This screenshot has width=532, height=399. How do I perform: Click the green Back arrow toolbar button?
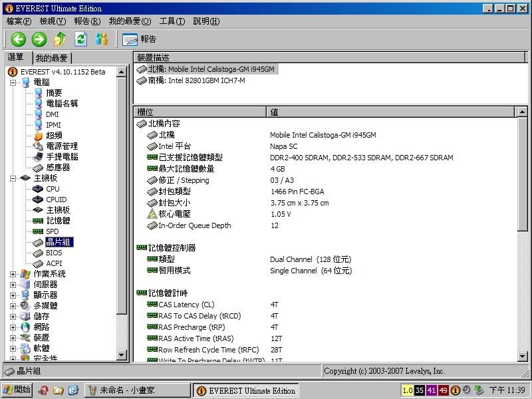click(x=19, y=39)
